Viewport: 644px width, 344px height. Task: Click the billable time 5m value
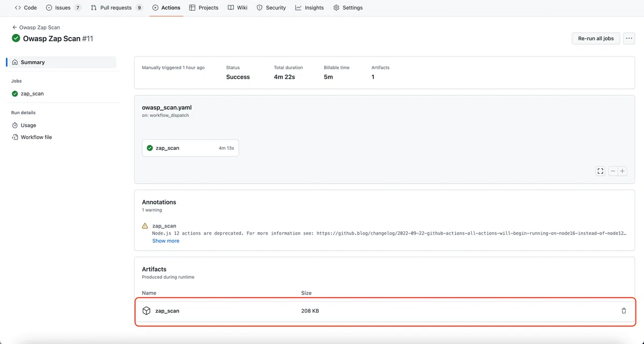328,77
